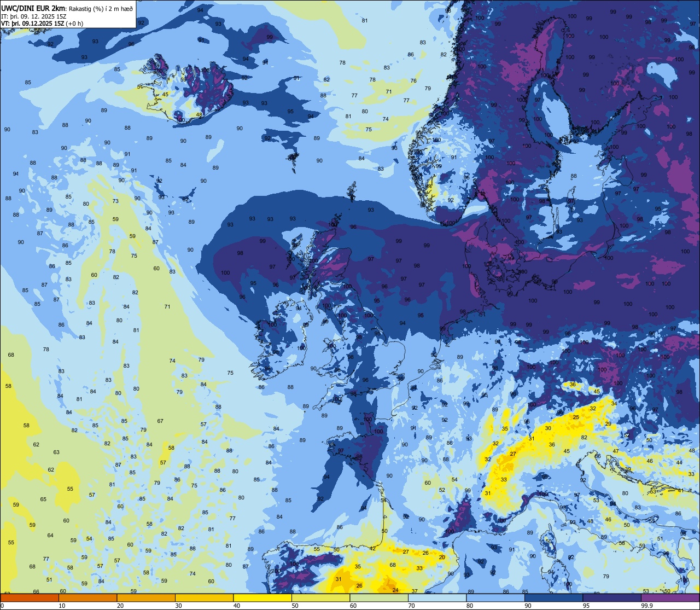Image resolution: width=700 pixels, height=610 pixels.
Task: Pick the 70–80 light blue legend color
Action: [437, 597]
